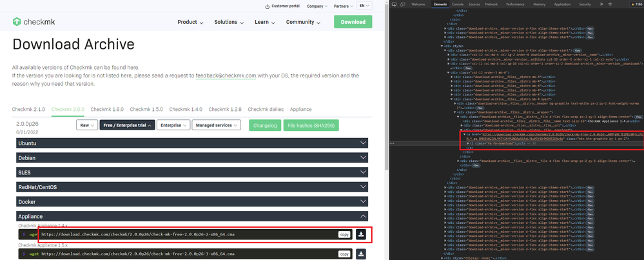Viewport: 644px width, 260px height.
Task: Open the Appliance version tab
Action: click(x=300, y=109)
